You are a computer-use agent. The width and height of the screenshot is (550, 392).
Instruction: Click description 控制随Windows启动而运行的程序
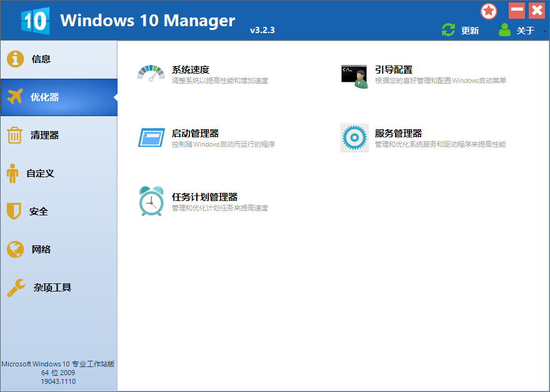[x=223, y=144]
